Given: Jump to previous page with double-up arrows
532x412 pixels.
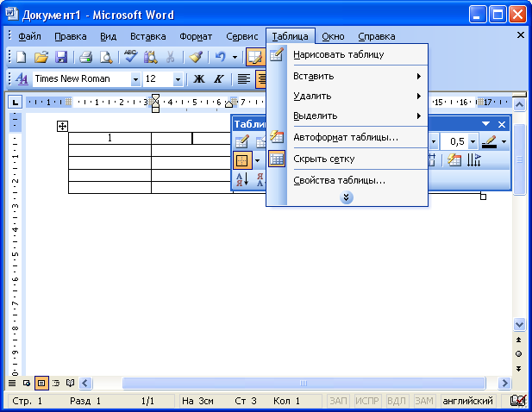Looking at the screenshot, I should coord(518,340).
